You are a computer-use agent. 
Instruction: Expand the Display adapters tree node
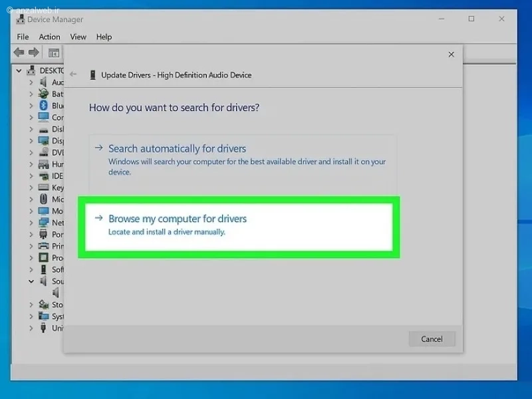coord(31,141)
